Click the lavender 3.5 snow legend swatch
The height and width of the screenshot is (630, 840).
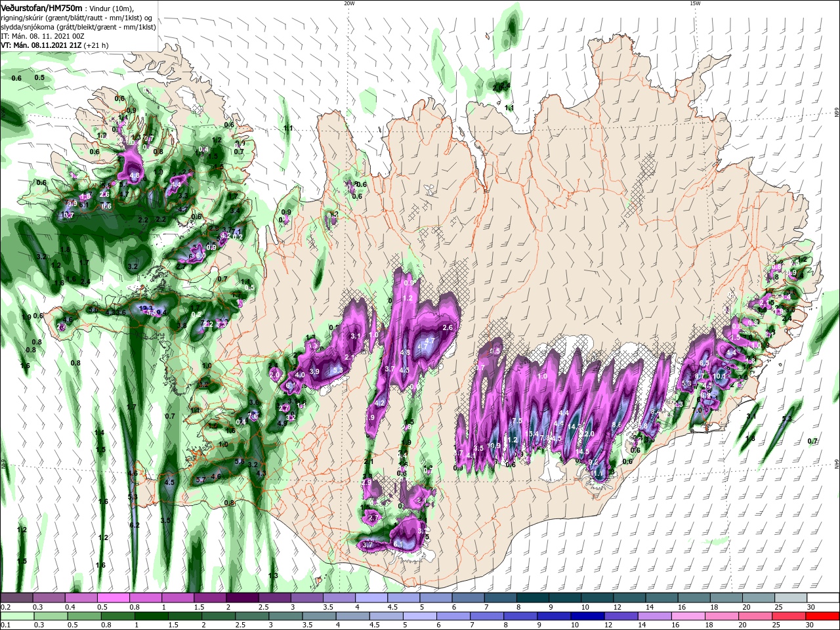coord(339,597)
